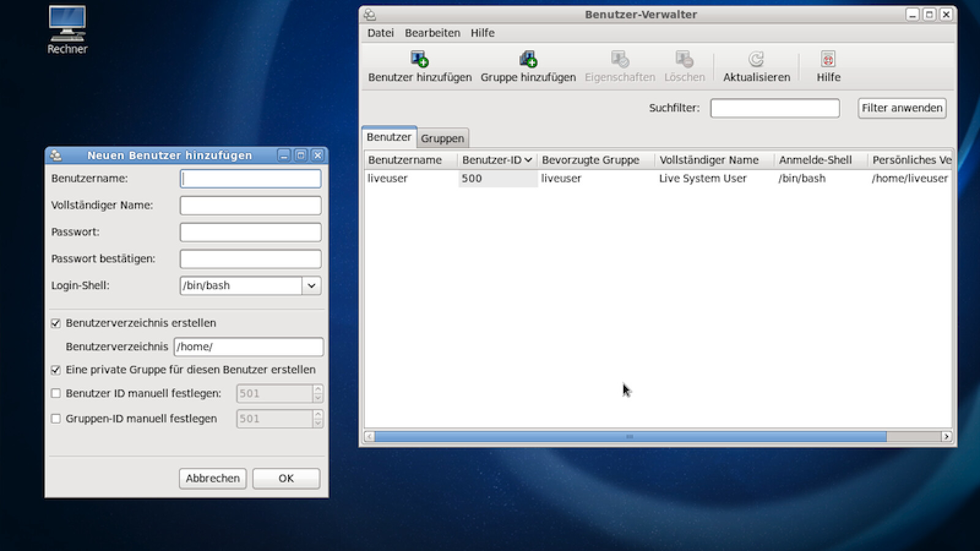Open the Rechner desktop icon
Screen dimensions: 980x551
67,24
